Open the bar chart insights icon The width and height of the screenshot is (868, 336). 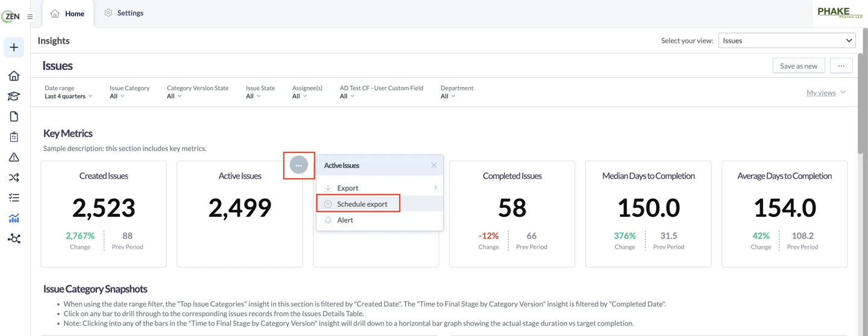coord(14,218)
